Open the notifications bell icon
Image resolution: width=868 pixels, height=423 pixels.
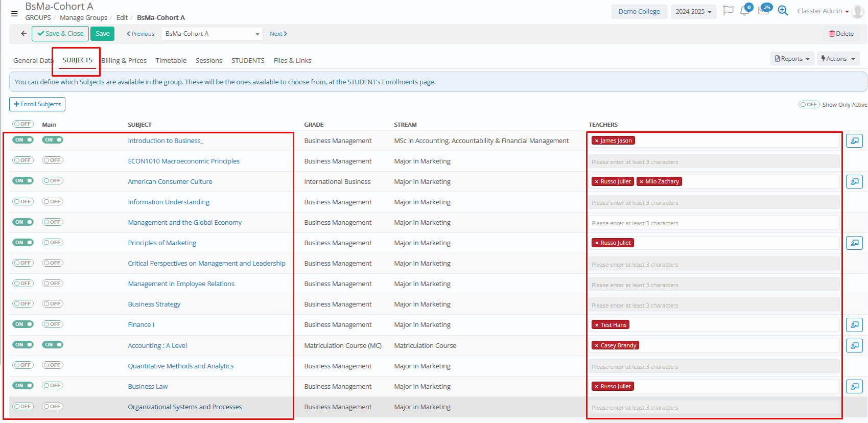click(745, 11)
